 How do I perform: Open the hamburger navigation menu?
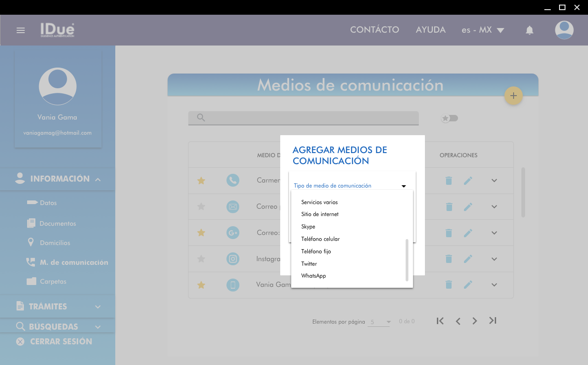tap(20, 30)
